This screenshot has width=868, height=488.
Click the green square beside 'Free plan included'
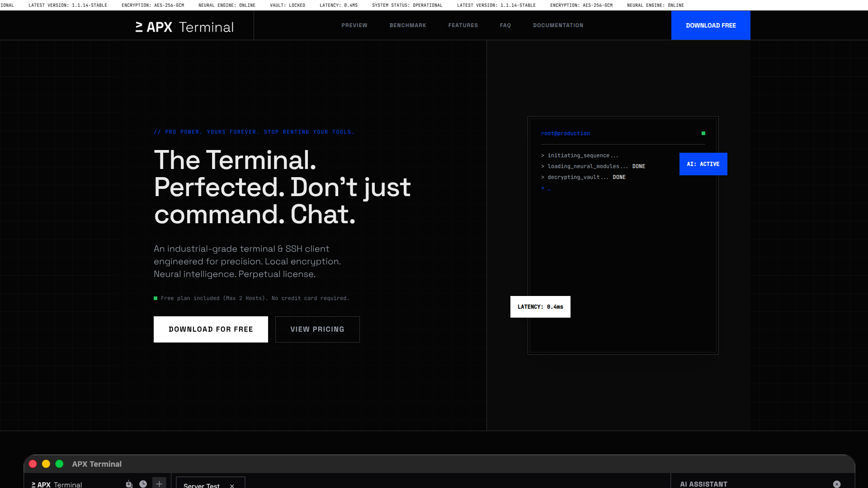pos(156,298)
